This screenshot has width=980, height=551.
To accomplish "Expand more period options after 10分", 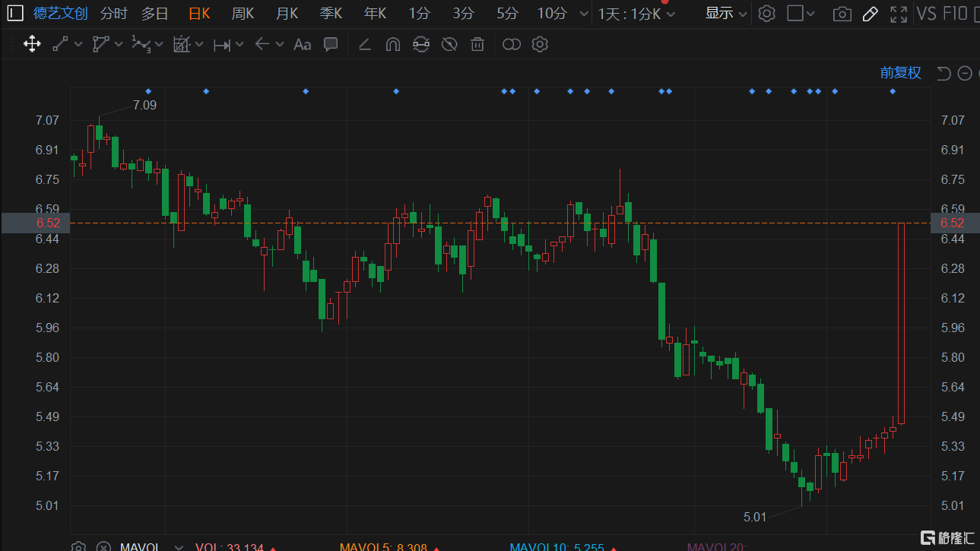I will pyautogui.click(x=583, y=14).
